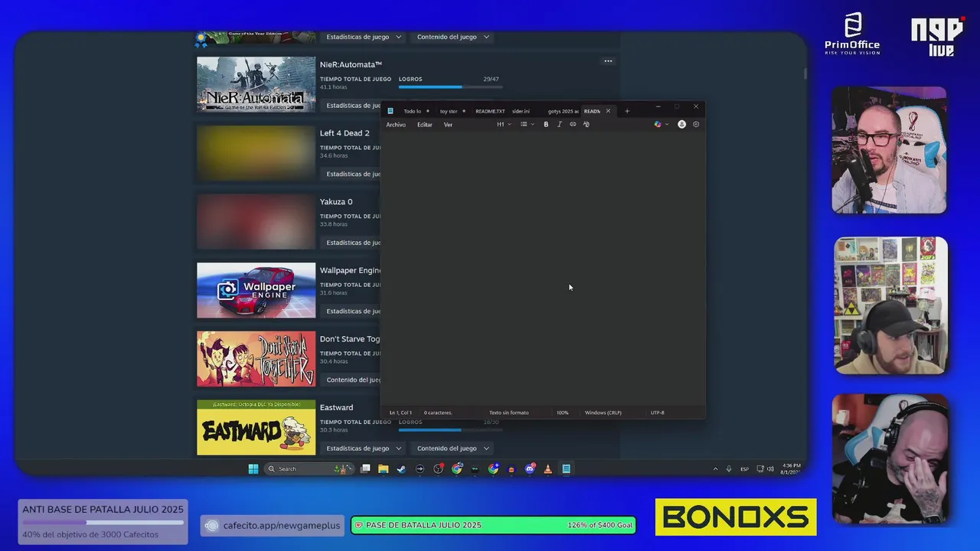Viewport: 980px width, 551px height.
Task: Open Discord from the taskbar
Action: tap(530, 469)
